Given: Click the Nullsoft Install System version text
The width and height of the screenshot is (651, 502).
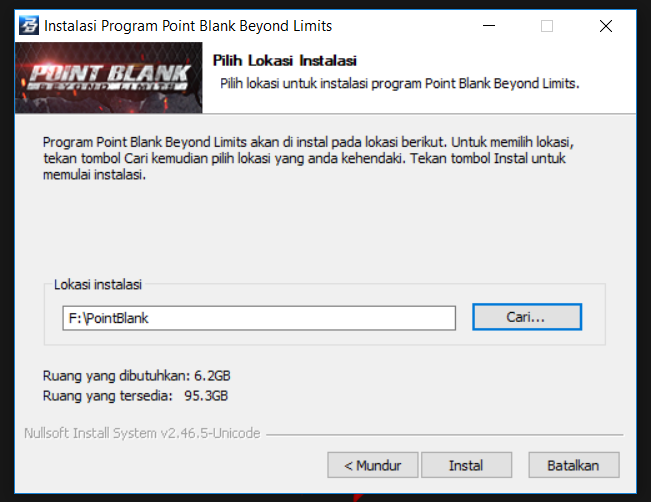Looking at the screenshot, I should (x=142, y=433).
